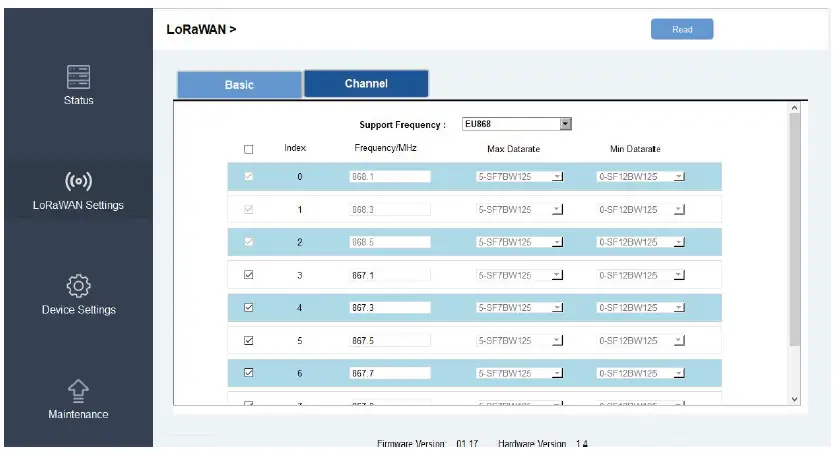The height and width of the screenshot is (457, 838).
Task: Click the Max Datarate column header
Action: point(514,149)
